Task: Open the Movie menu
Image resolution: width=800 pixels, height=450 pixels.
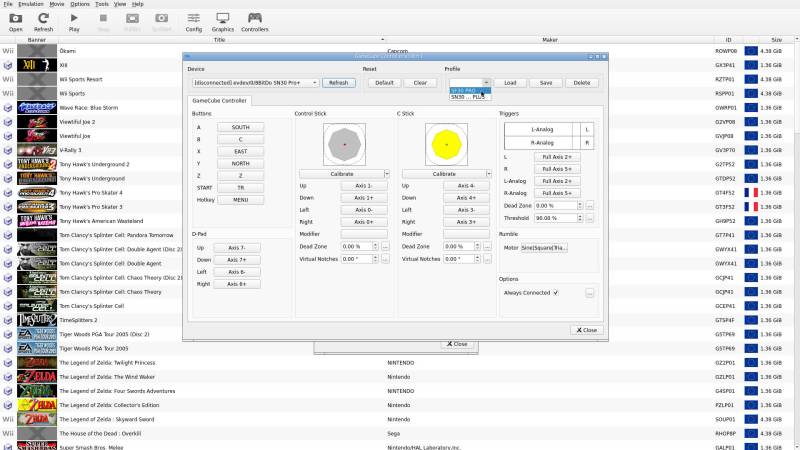Action: tap(57, 4)
